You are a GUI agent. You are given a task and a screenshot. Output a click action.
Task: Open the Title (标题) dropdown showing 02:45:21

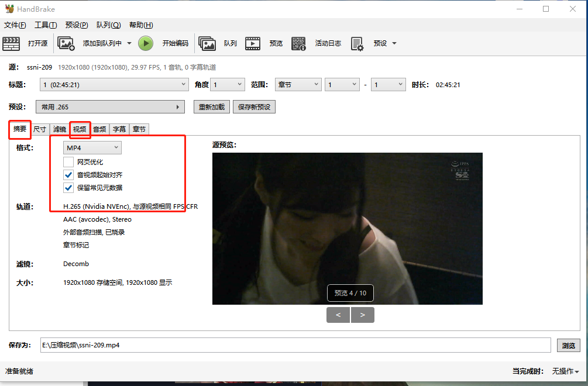[114, 85]
